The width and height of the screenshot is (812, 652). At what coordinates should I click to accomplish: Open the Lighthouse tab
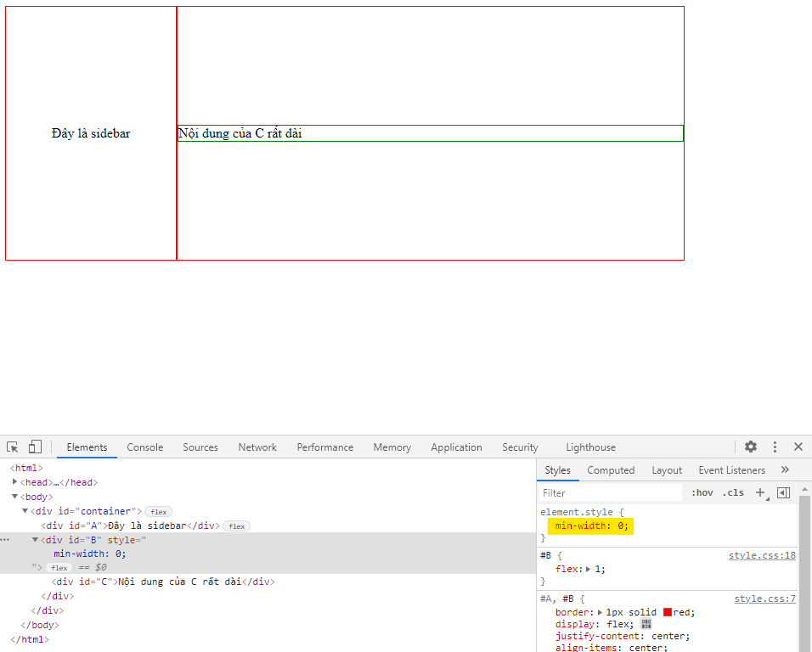591,447
